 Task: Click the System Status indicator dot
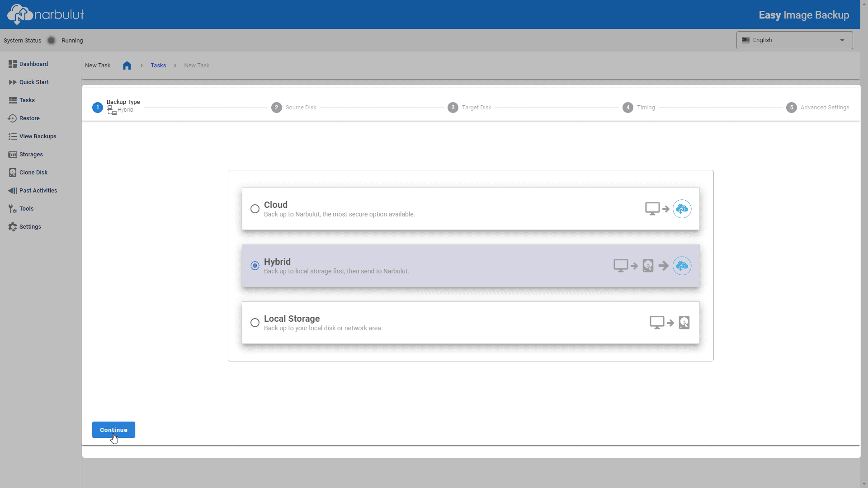[52, 41]
